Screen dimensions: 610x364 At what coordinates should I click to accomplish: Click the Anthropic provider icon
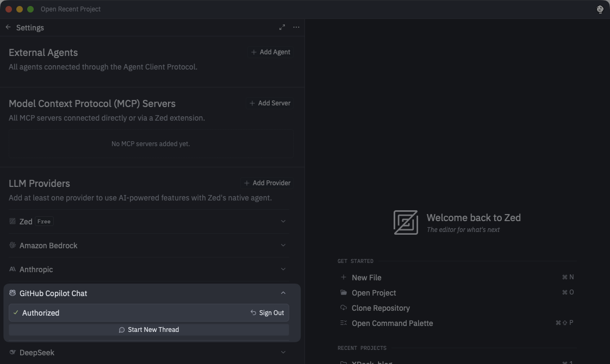point(13,269)
